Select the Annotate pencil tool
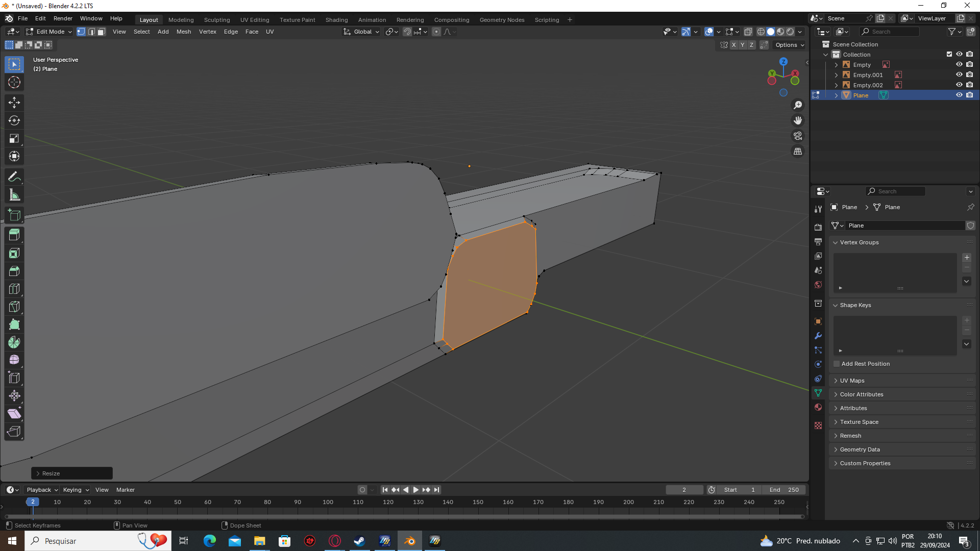 coord(14,177)
